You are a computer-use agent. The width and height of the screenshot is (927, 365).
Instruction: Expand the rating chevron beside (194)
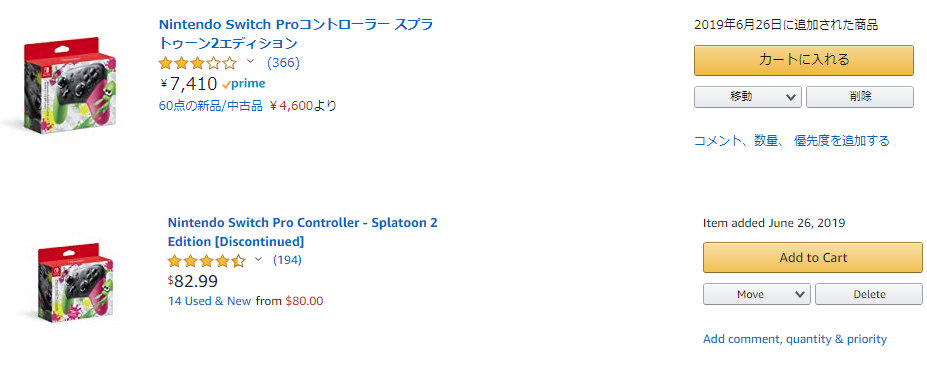258,259
